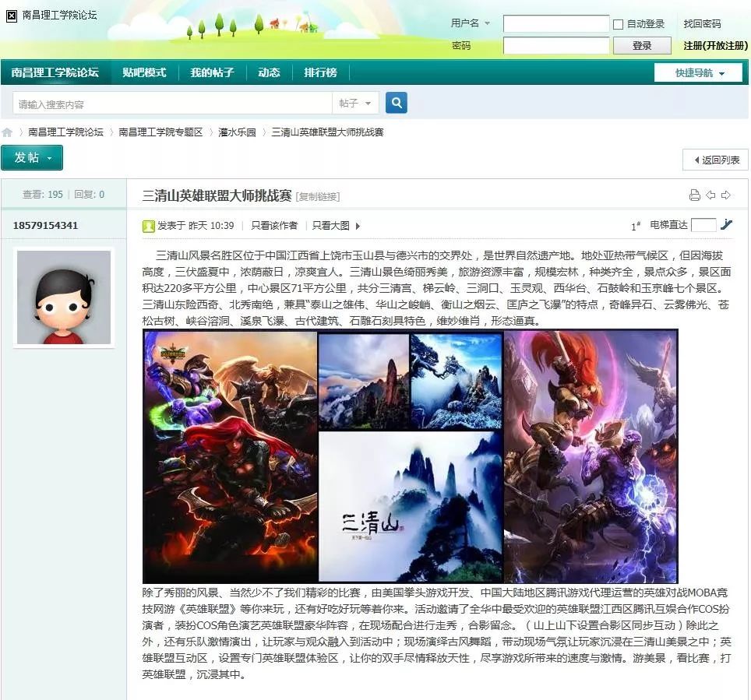Click username 18579154341
Screen dimensions: 751x700
coord(45,226)
